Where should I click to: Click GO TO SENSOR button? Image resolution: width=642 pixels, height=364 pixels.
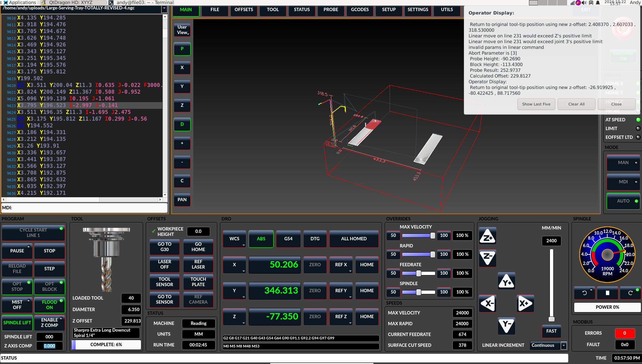(x=165, y=300)
